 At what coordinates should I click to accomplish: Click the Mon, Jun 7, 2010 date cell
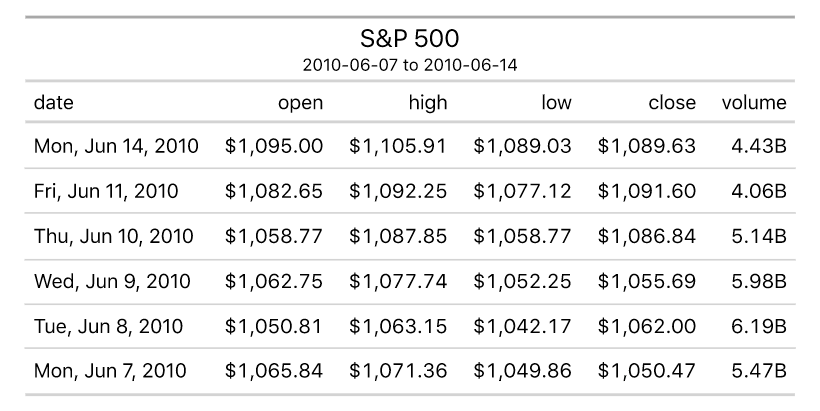(110, 371)
